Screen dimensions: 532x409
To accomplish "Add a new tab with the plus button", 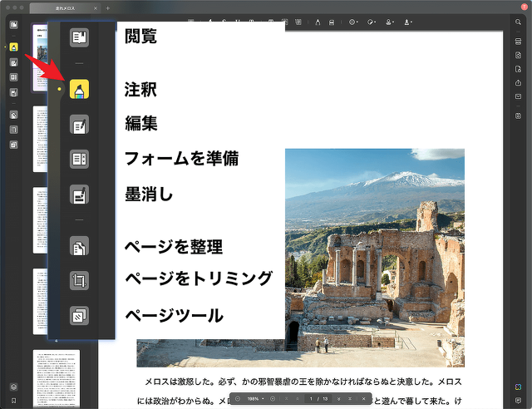I will click(107, 7).
